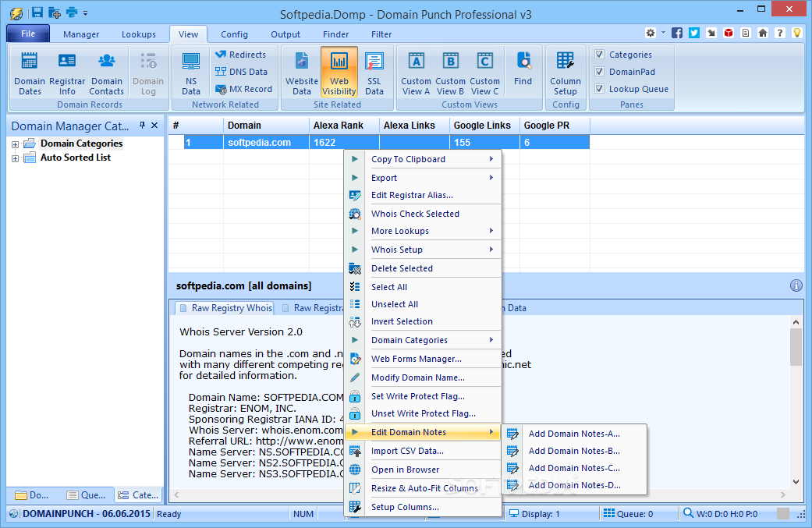Select the Web Visibility view
This screenshot has height=528, width=812.
[x=339, y=72]
